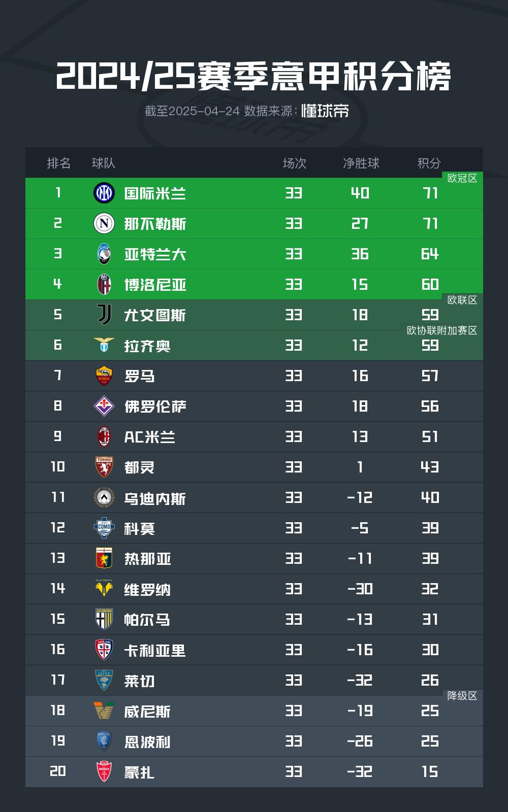
Task: Click the Napoli club logo
Action: (x=104, y=223)
